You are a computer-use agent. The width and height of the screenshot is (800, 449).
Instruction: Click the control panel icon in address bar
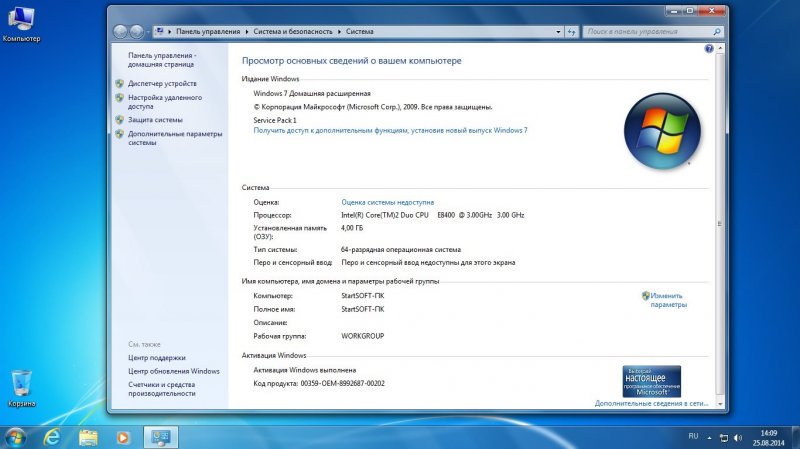pos(159,32)
